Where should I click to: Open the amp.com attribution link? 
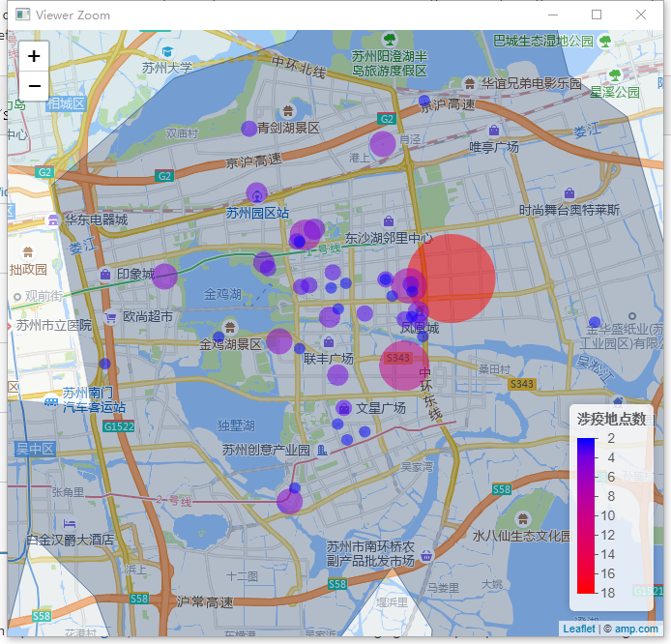pyautogui.click(x=636, y=629)
